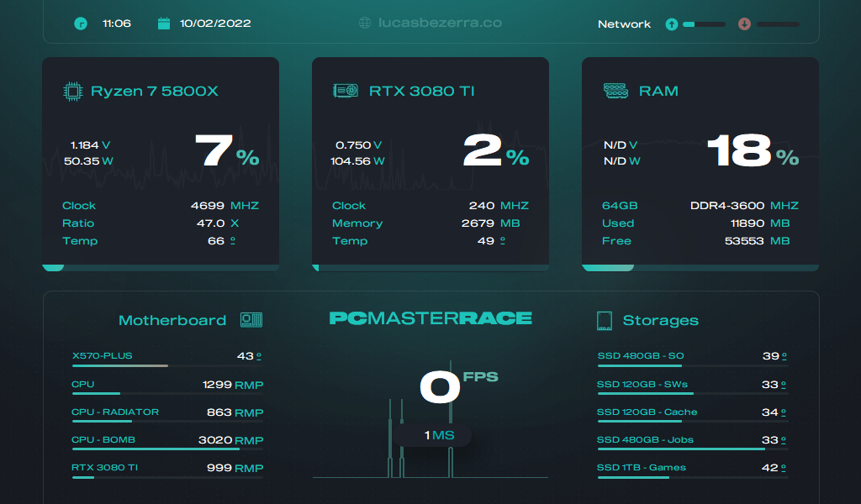Select the RAM card title

tap(658, 91)
